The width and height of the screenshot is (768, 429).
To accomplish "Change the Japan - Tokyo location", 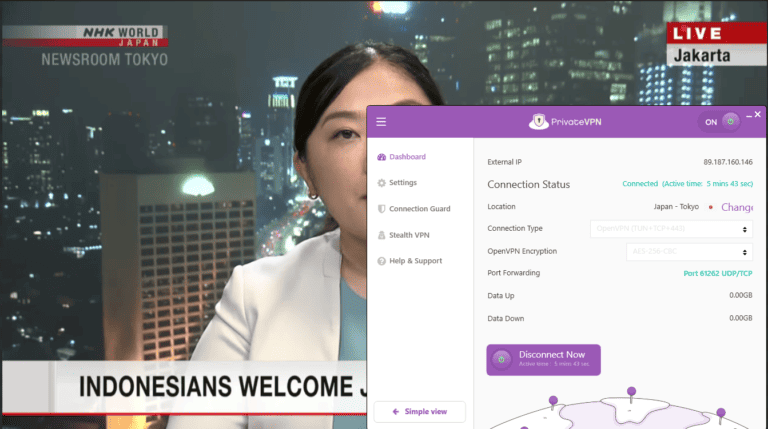I will [x=737, y=207].
